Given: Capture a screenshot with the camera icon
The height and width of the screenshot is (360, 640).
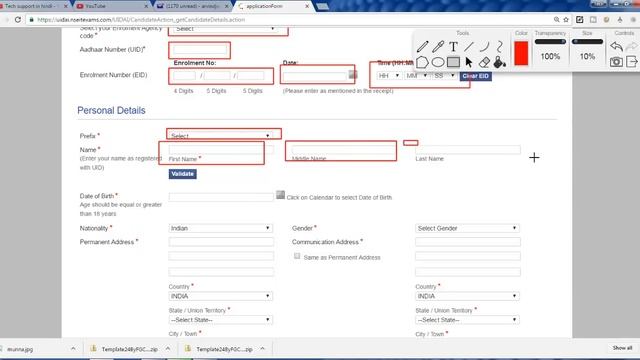Looking at the screenshot, I should [616, 62].
